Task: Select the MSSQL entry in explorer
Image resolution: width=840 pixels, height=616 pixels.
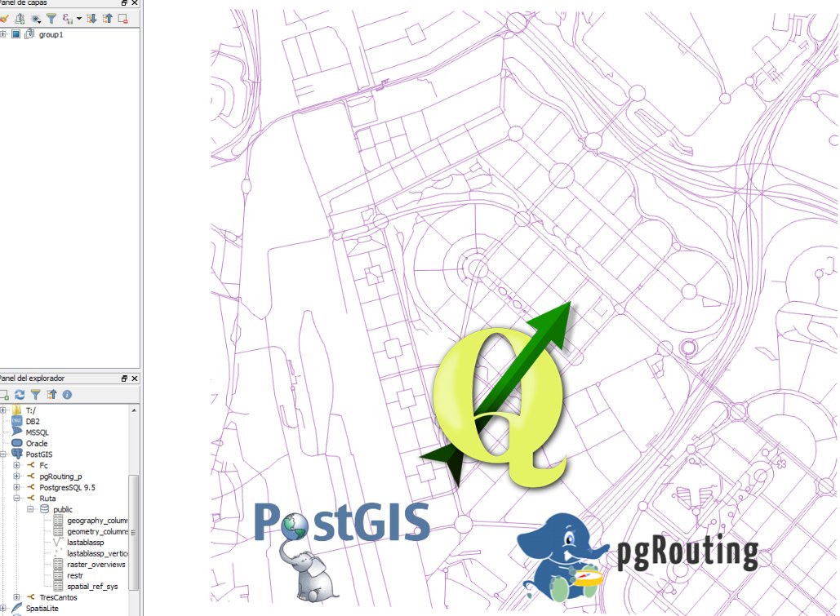Action: point(37,432)
